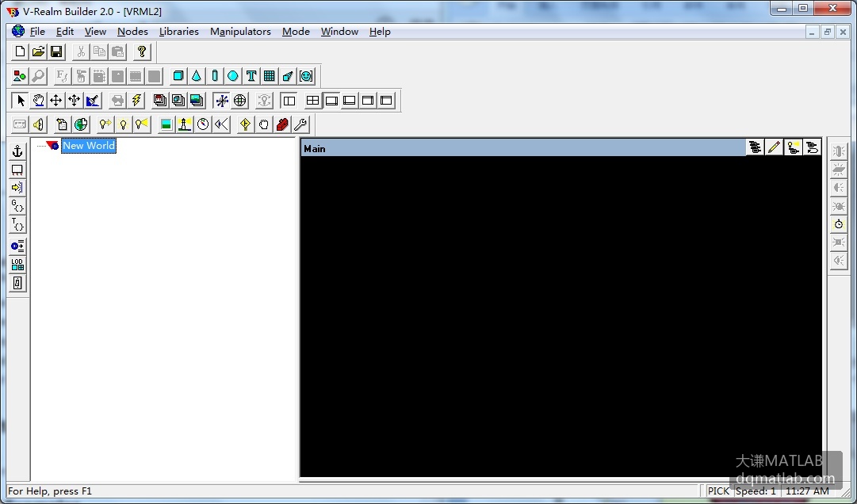Insert a Group node with G braces
Image resolution: width=857 pixels, height=504 pixels.
[17, 206]
